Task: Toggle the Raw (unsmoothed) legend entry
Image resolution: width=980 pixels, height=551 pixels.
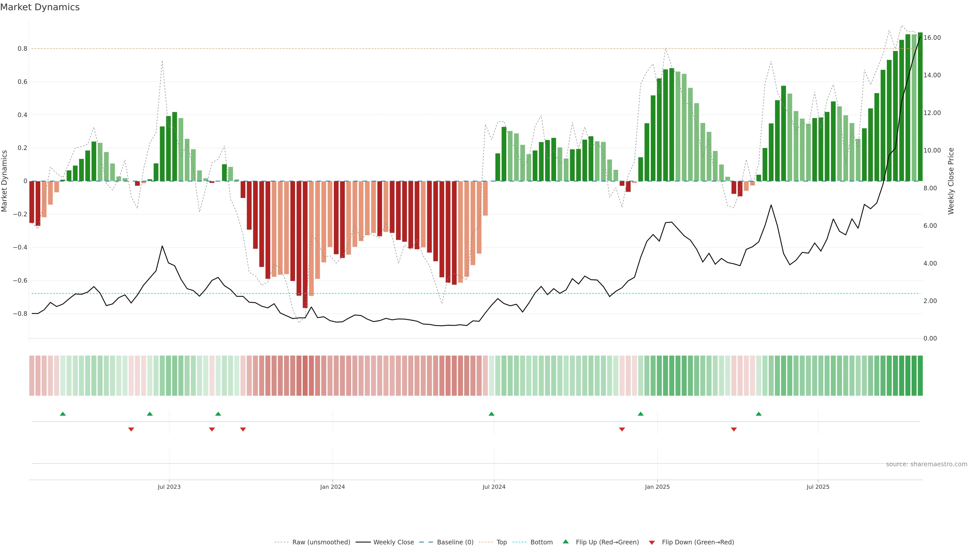Action: (321, 542)
